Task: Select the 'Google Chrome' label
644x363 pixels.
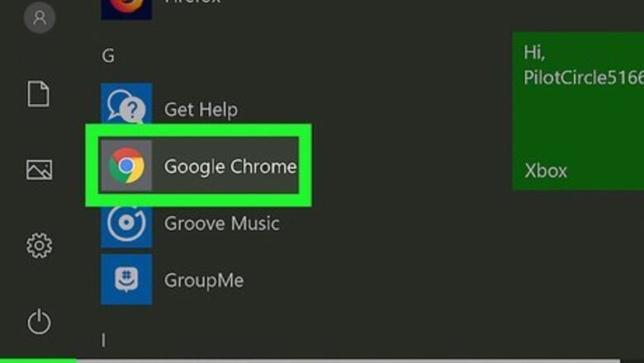Action: [230, 166]
